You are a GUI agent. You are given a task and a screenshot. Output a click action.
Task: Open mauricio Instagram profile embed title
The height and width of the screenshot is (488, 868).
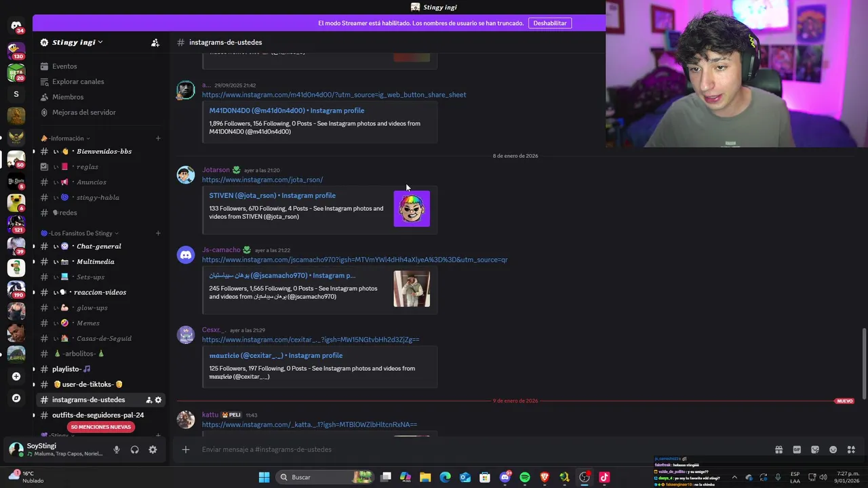point(276,355)
